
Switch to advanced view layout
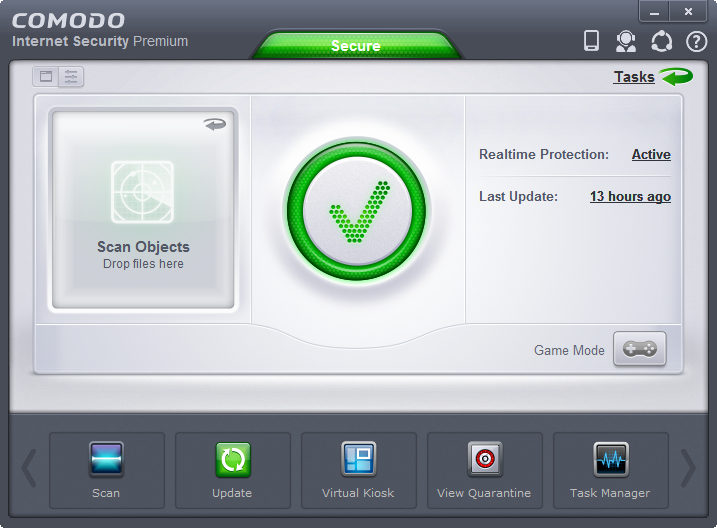pos(71,76)
